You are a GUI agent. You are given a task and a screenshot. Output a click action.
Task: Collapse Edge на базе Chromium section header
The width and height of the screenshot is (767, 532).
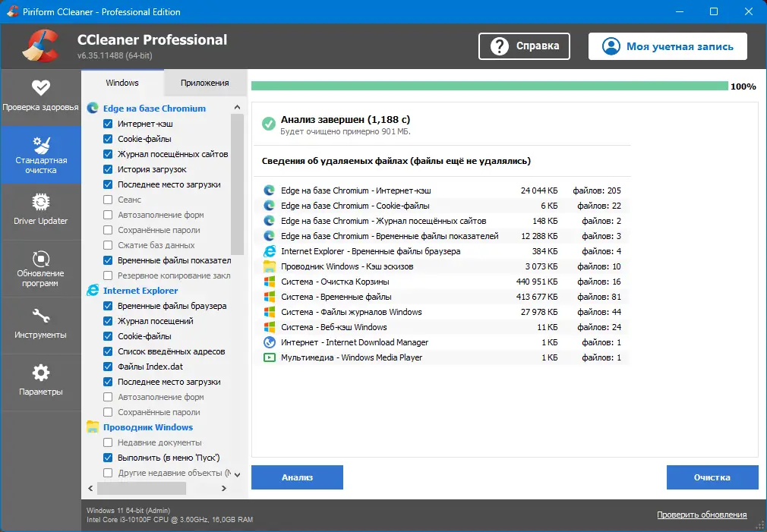click(154, 108)
